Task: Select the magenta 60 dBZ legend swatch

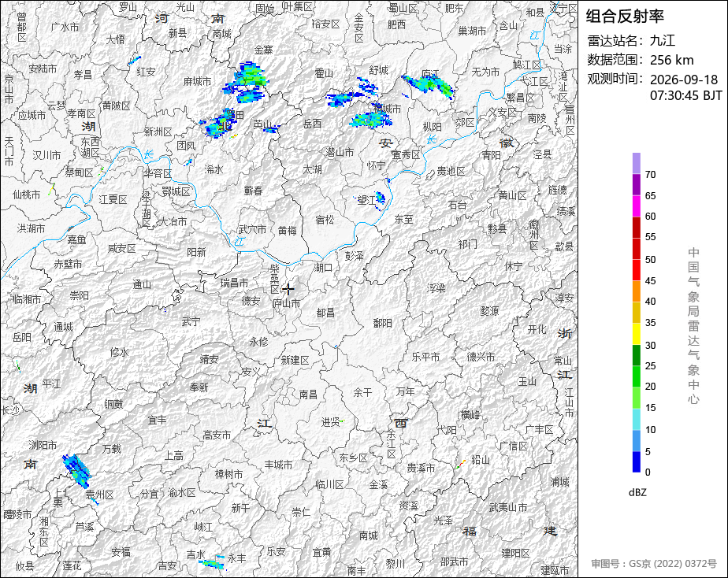Action: tap(637, 206)
